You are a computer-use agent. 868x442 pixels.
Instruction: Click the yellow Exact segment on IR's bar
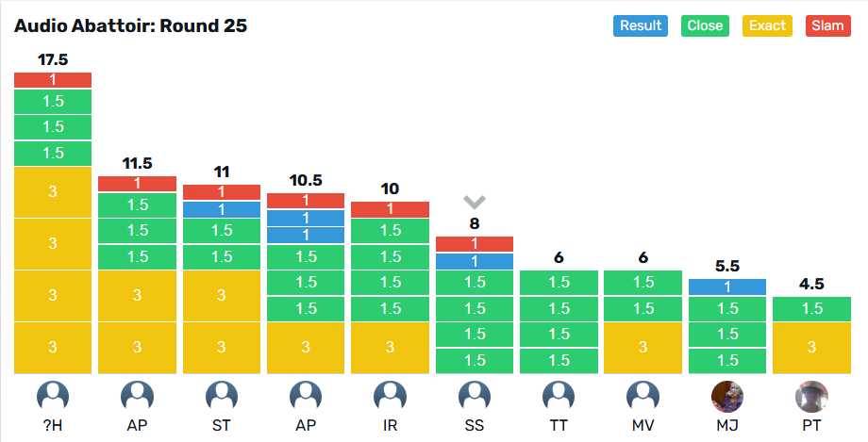click(390, 347)
